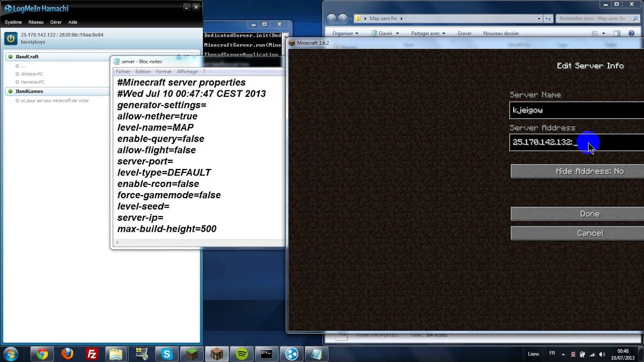Image resolution: width=644 pixels, height=362 pixels.
Task: Collapse the IlandGames network group
Action: 11,92
